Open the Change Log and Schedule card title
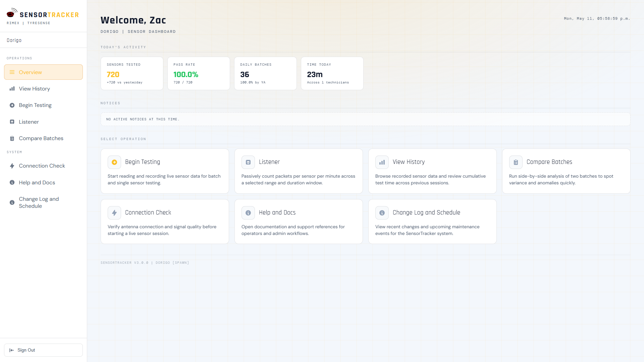This screenshot has height=362, width=644. coord(426,213)
